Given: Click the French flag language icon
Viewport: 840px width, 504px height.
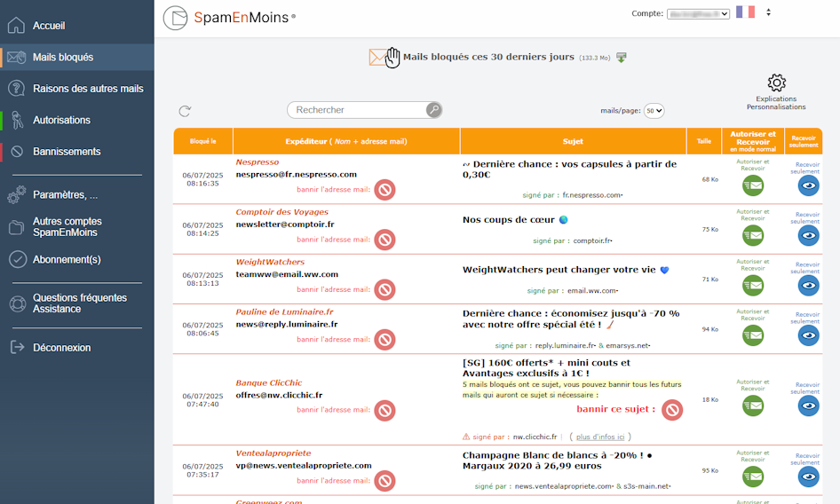Looking at the screenshot, I should 745,12.
